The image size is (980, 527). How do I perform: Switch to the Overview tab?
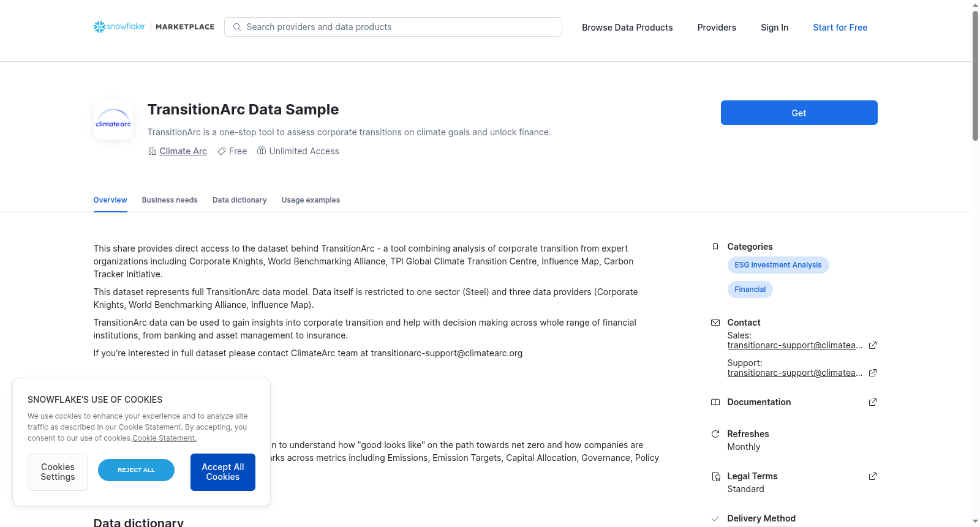click(x=110, y=200)
